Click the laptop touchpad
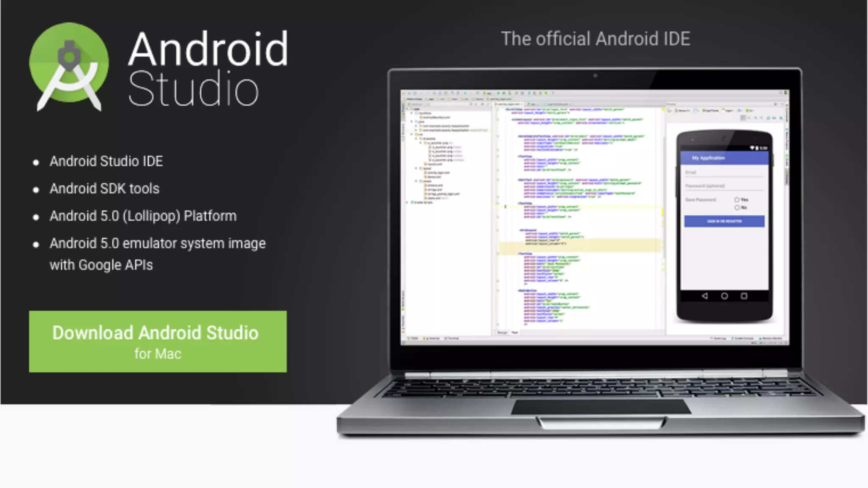The image size is (868, 488). [x=601, y=407]
